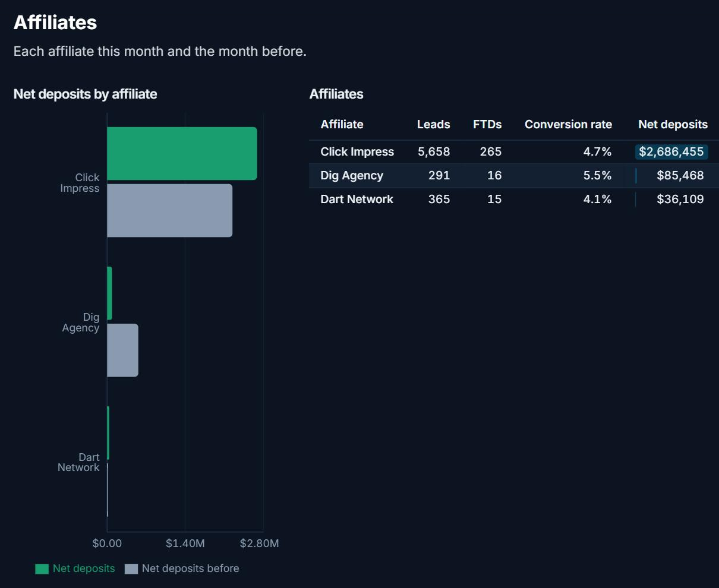This screenshot has height=588, width=719.
Task: Click the 4.1% conversion rate cell
Action: (x=597, y=199)
